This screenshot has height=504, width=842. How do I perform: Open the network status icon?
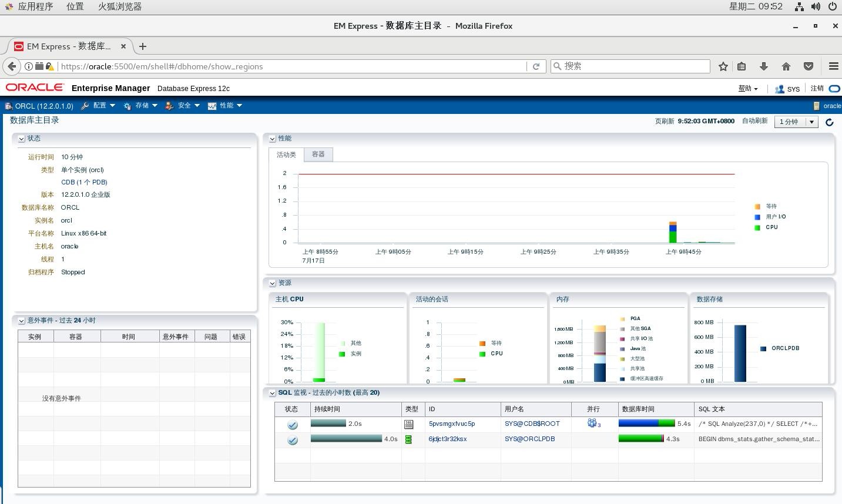point(799,6)
